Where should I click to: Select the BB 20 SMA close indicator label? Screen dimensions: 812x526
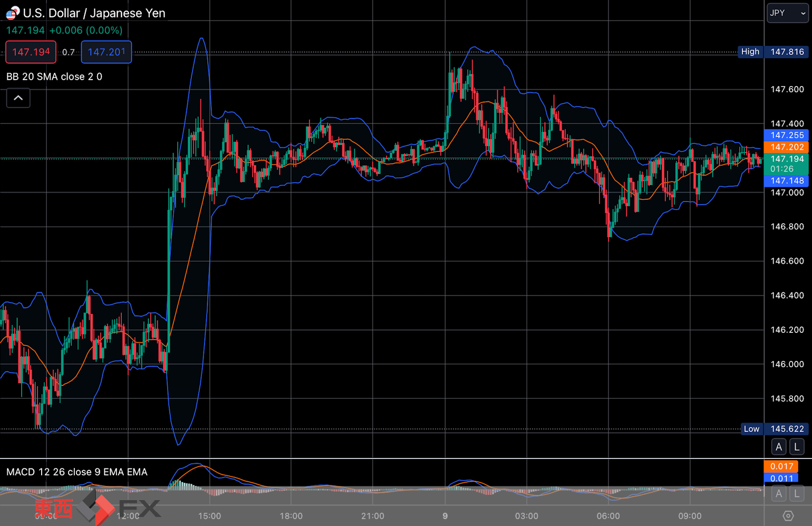tap(54, 76)
